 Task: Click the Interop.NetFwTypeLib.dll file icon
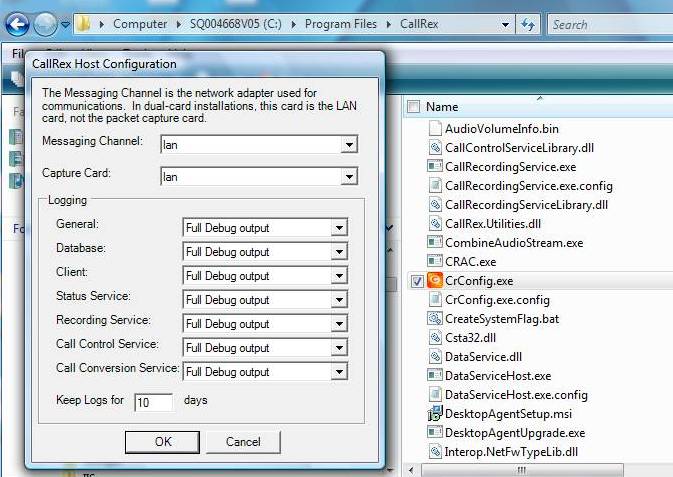(x=435, y=451)
